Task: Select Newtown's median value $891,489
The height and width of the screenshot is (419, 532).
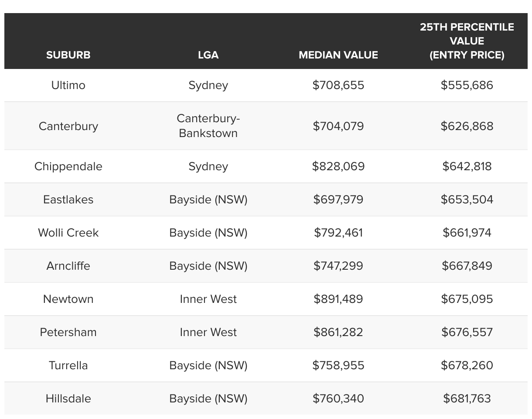Action: coord(338,299)
